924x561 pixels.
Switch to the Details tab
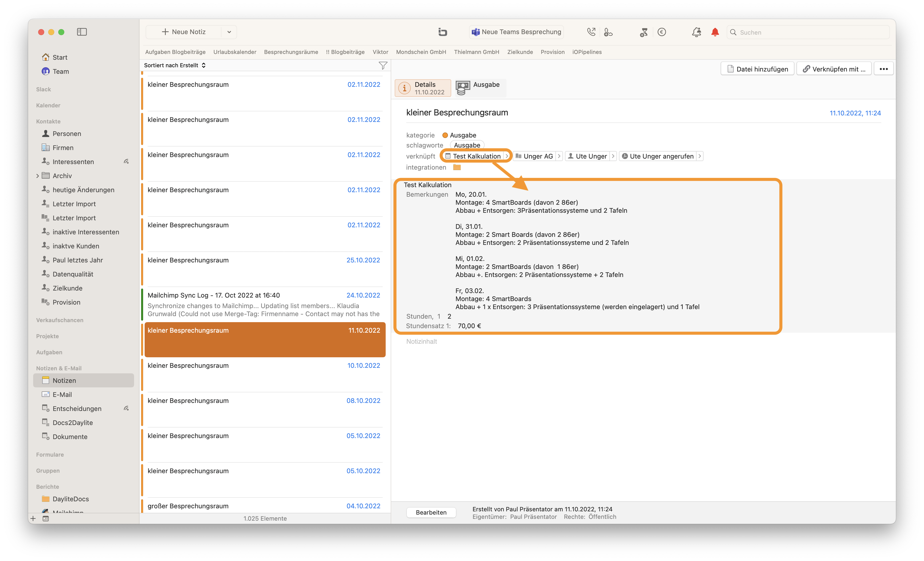pos(423,88)
